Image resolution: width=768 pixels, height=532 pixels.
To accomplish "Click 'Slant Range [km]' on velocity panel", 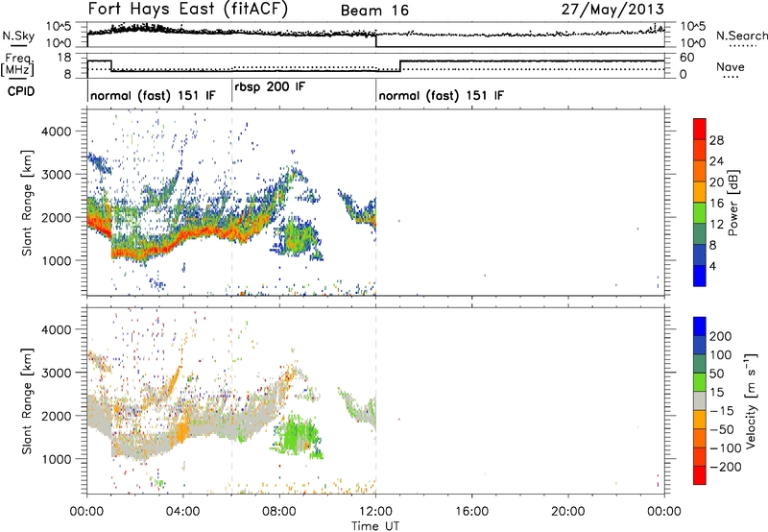I will click(27, 401).
